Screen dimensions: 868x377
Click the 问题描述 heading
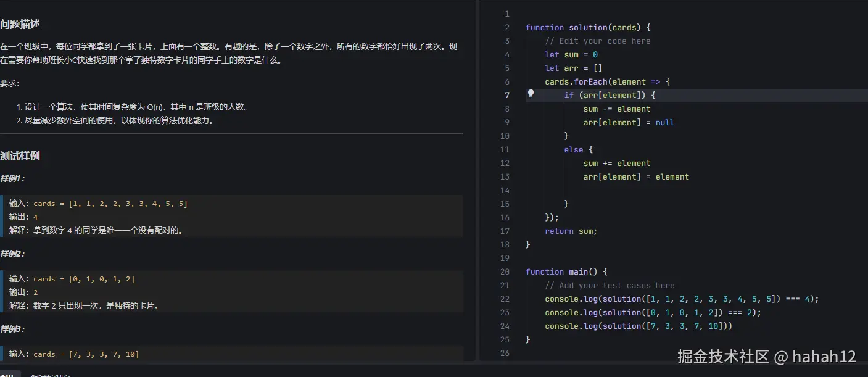[20, 25]
